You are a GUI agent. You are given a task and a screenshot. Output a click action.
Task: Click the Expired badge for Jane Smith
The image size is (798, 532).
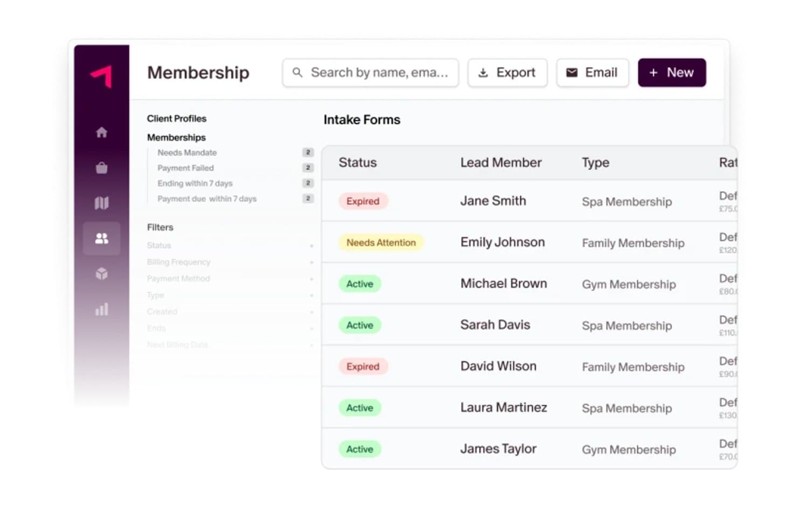[363, 201]
